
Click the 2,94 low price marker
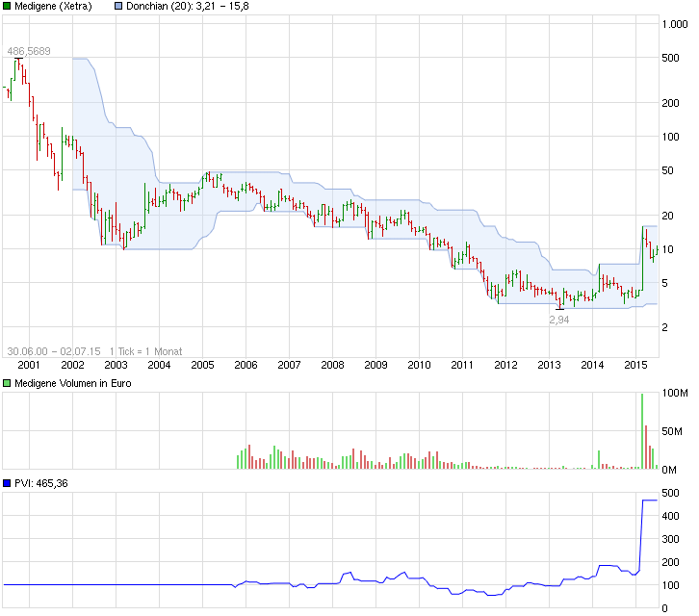coord(558,319)
